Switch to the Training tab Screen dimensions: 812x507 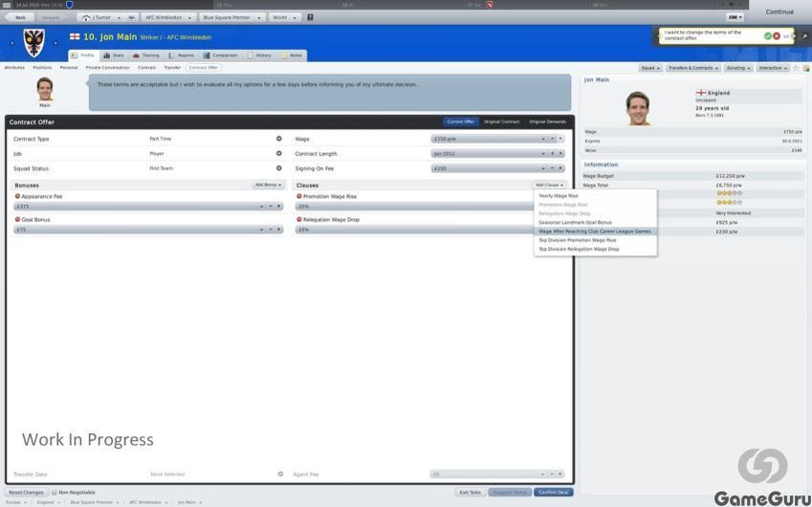[x=146, y=55]
